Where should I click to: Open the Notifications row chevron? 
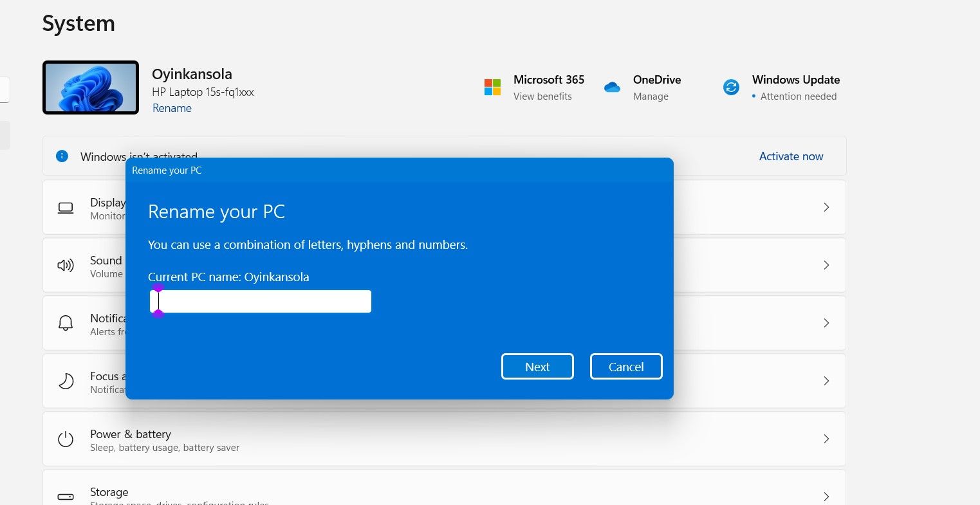826,323
